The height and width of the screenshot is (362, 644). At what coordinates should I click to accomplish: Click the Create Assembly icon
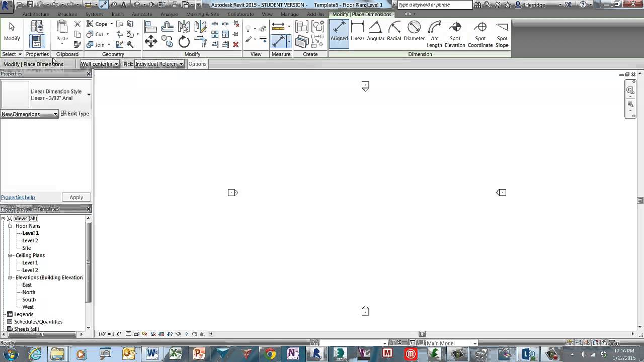tap(302, 27)
